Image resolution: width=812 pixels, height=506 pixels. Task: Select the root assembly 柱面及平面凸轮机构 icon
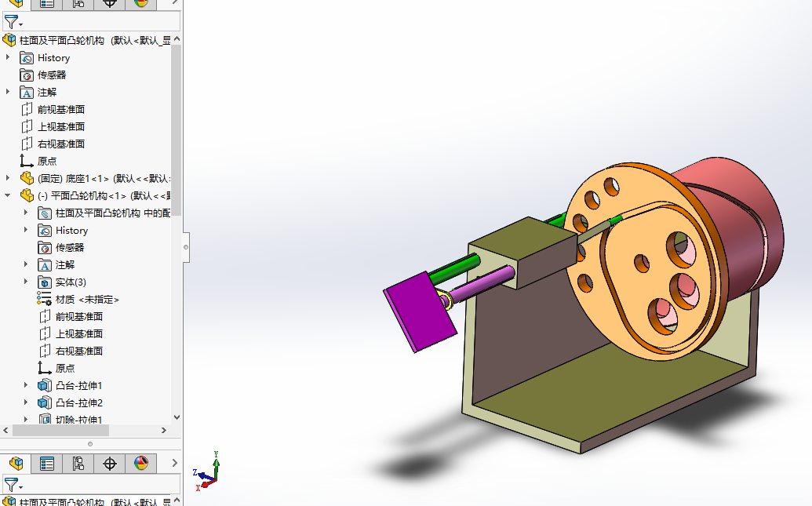pos(9,40)
